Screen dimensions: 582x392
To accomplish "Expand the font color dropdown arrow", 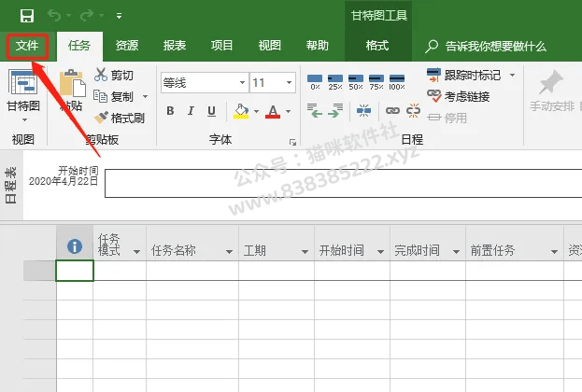I will (289, 111).
